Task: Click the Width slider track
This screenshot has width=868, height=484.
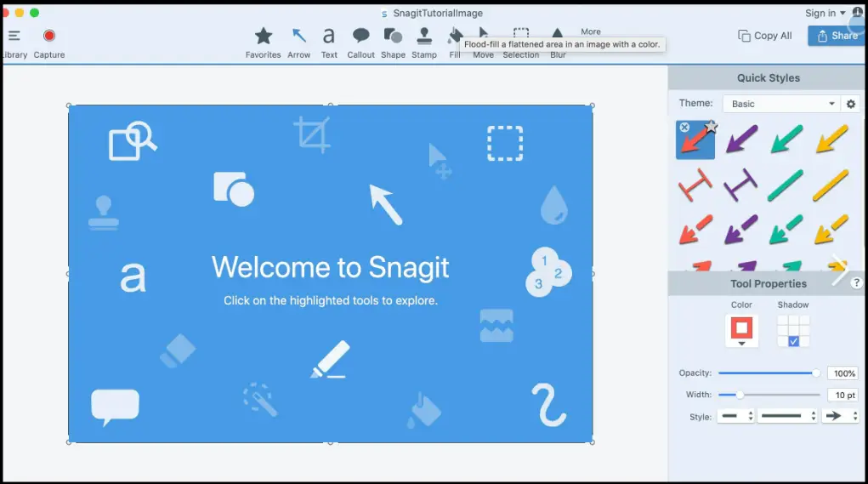Action: [x=769, y=395]
